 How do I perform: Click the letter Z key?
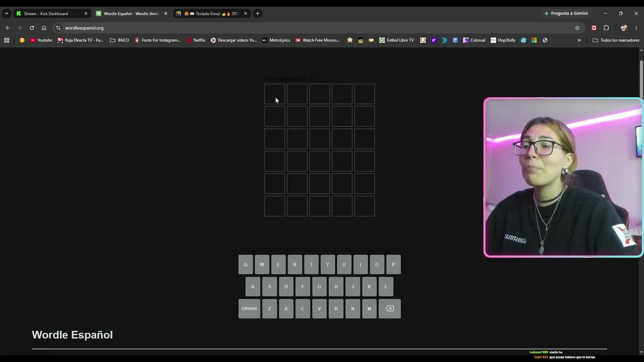point(269,309)
